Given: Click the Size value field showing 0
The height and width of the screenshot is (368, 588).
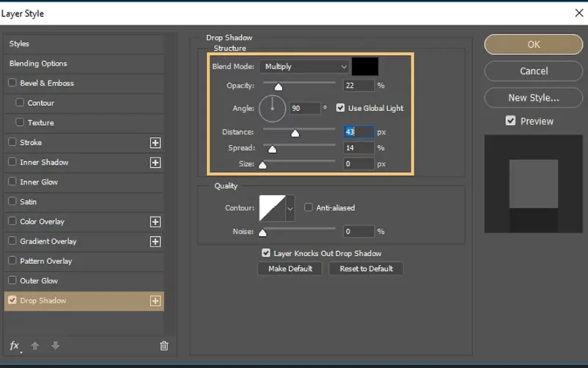Looking at the screenshot, I should coord(359,164).
